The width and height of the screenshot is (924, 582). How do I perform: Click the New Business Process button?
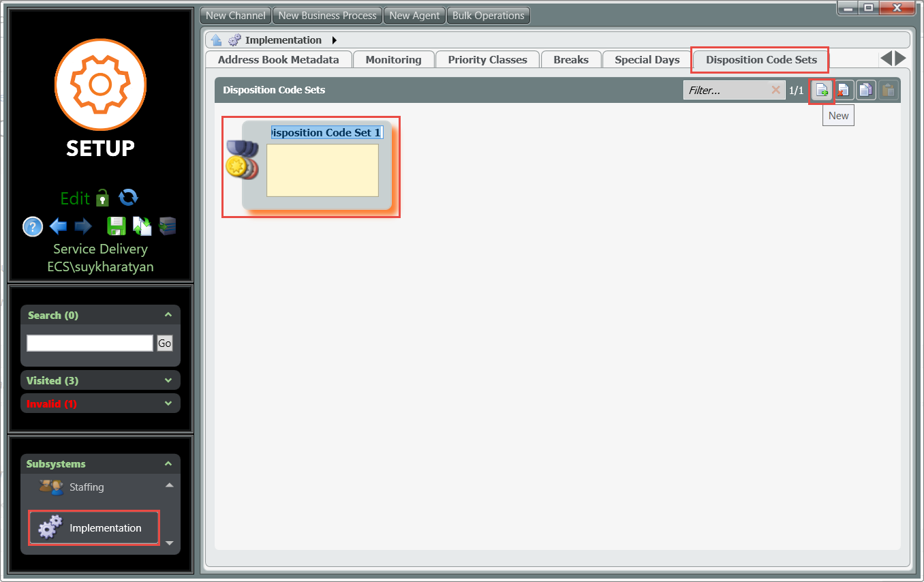pos(327,15)
